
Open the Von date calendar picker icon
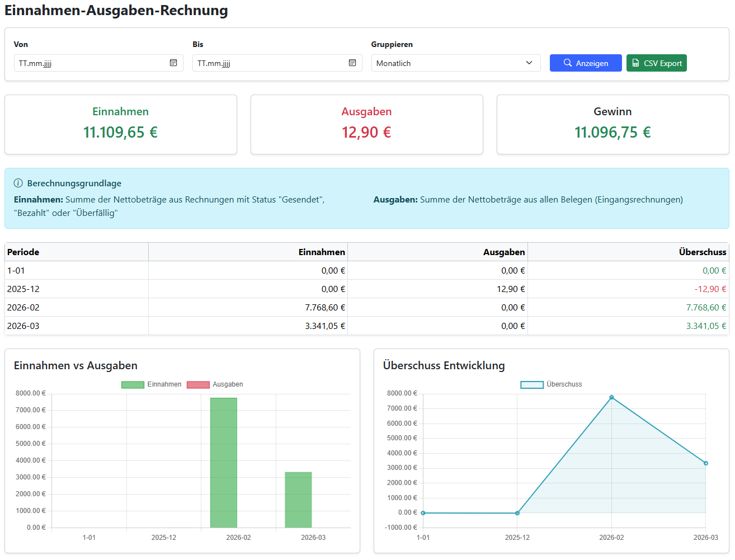[x=173, y=63]
